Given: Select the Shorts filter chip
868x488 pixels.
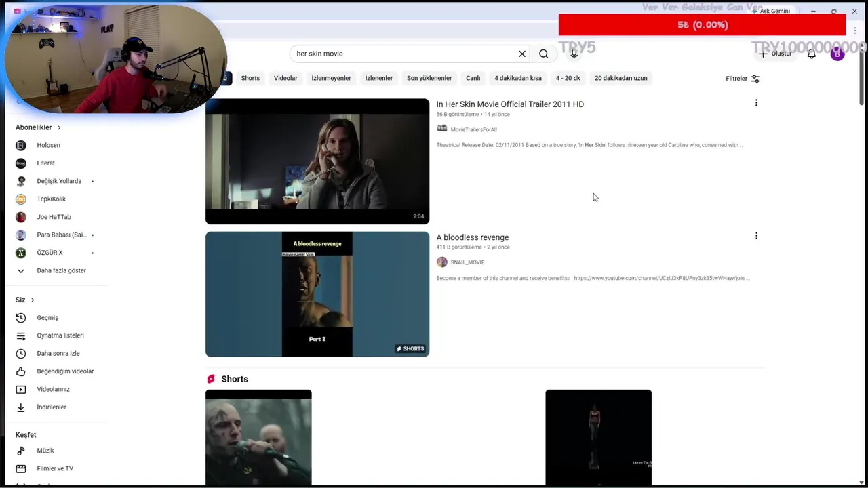Looking at the screenshot, I should click(250, 78).
